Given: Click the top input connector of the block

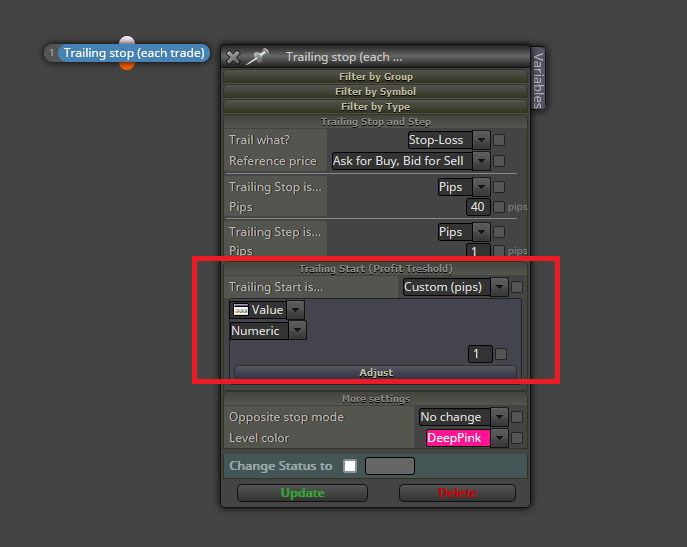Looking at the screenshot, I should pyautogui.click(x=127, y=40).
